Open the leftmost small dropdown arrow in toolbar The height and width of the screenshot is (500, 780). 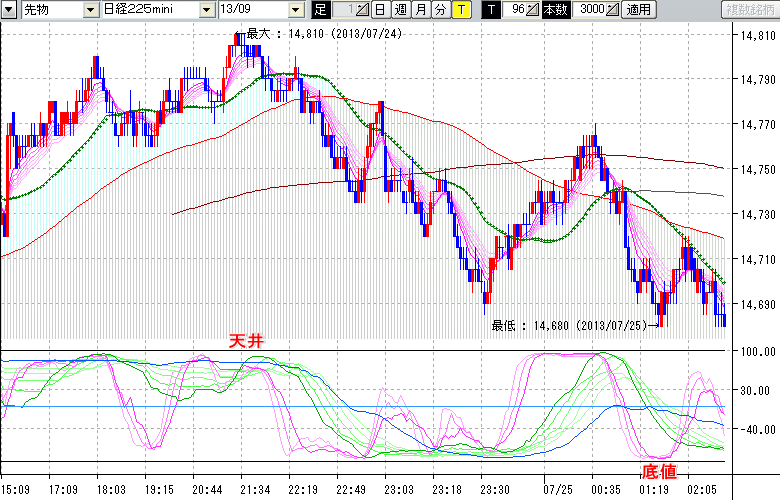(9, 9)
